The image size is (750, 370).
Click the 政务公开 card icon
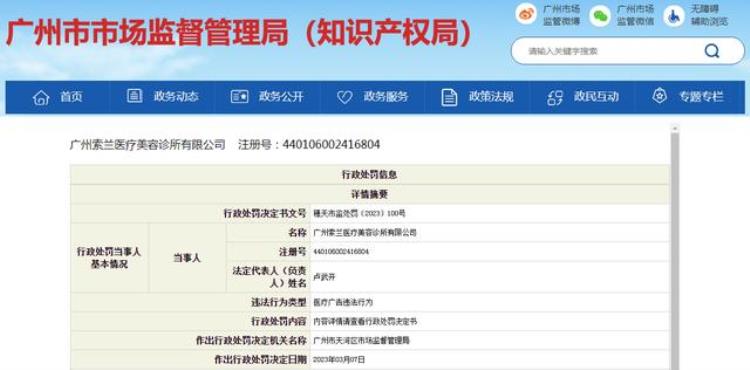[x=239, y=97]
